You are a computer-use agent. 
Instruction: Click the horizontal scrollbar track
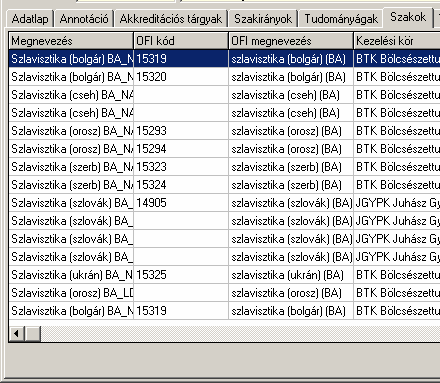240,333
